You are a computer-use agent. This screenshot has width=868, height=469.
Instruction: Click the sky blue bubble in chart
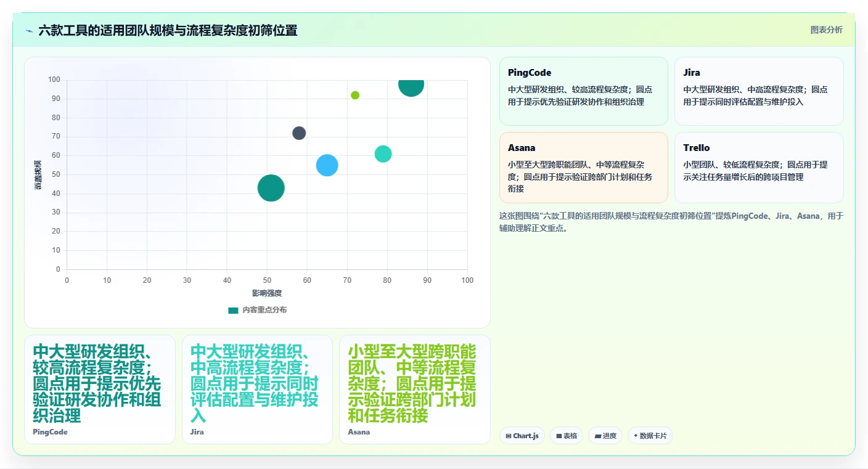(327, 165)
